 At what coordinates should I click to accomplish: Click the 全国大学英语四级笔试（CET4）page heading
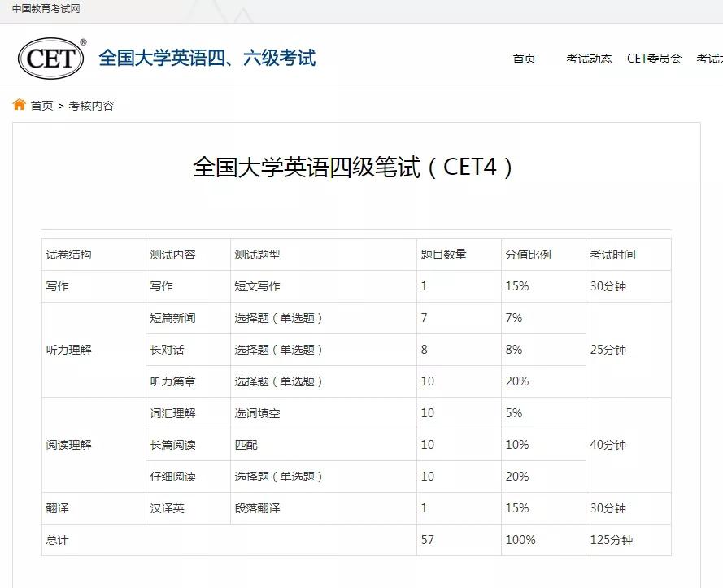click(x=354, y=168)
